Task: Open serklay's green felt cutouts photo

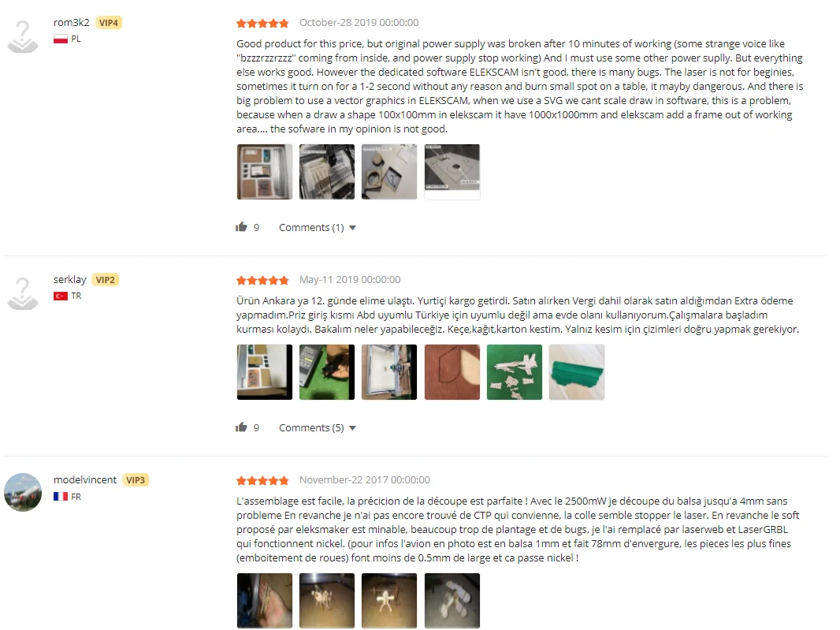Action: (515, 372)
